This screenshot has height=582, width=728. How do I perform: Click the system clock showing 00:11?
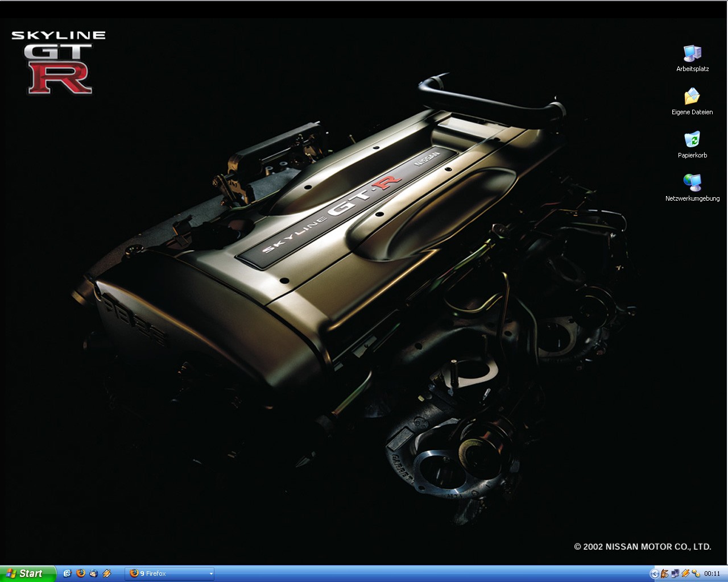coord(712,573)
